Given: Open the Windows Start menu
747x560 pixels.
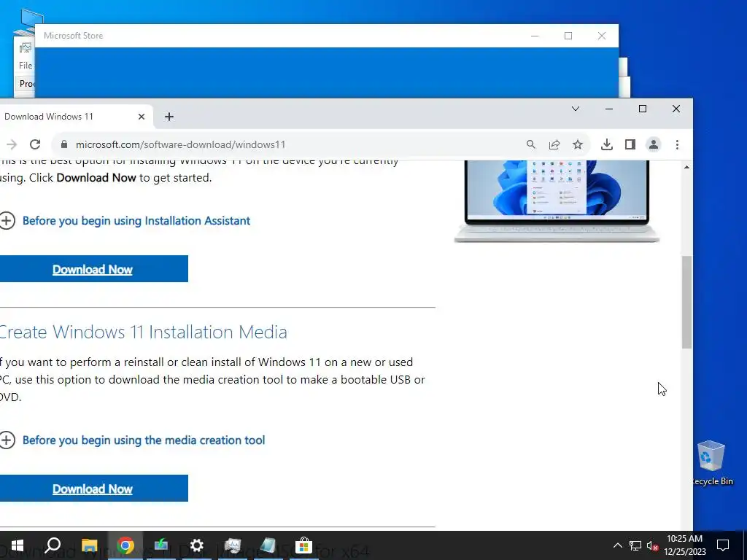Looking at the screenshot, I should click(x=18, y=545).
